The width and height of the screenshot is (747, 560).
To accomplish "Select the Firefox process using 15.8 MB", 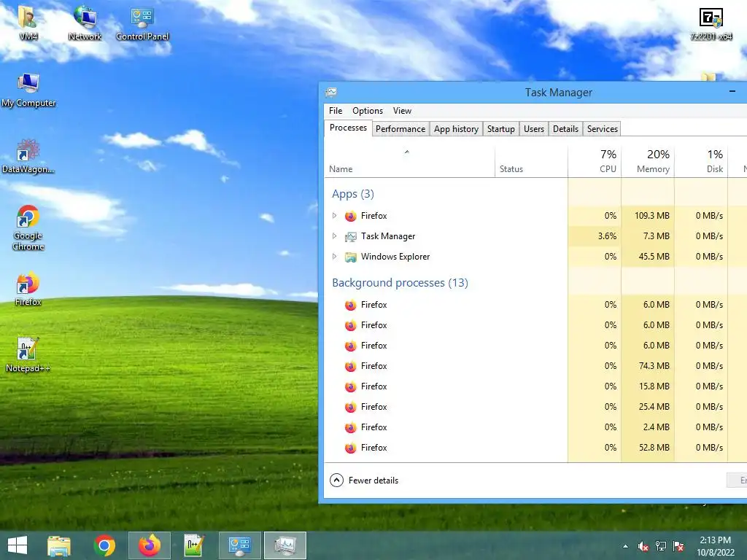I will [535, 386].
